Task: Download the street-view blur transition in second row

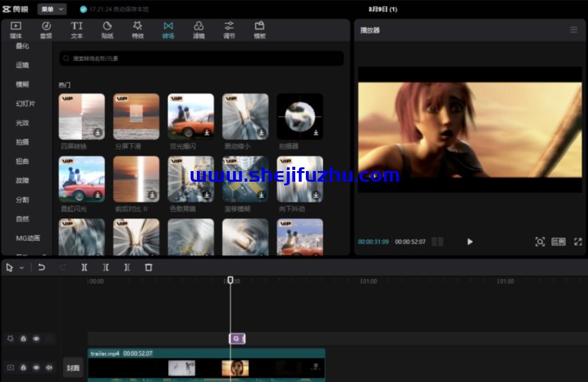Action: [x=207, y=195]
